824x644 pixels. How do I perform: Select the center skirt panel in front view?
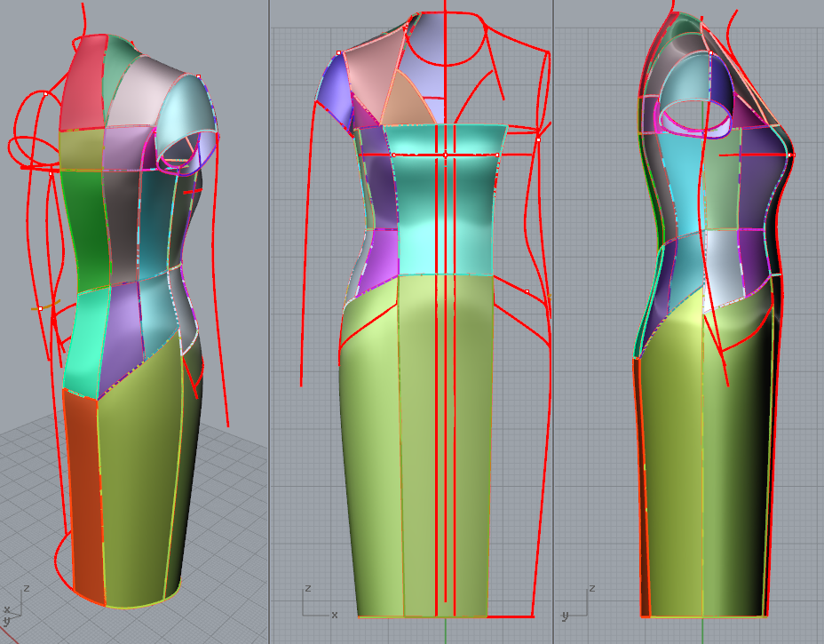[444, 444]
